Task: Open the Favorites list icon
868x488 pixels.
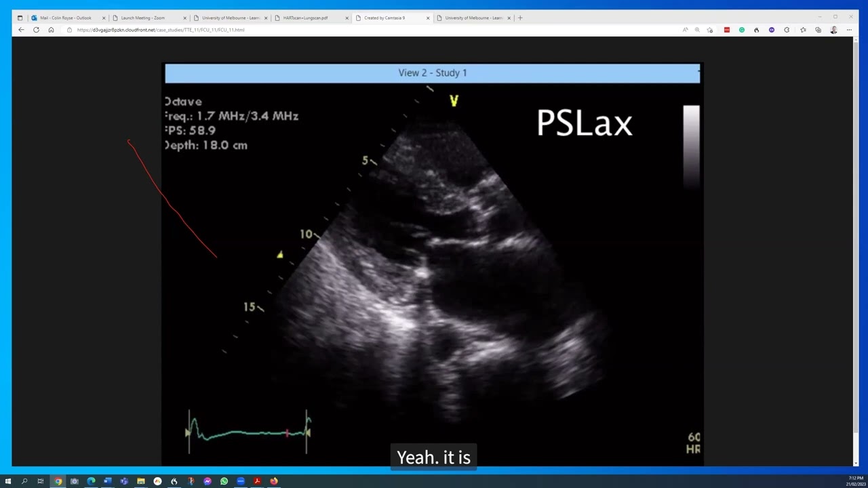Action: [x=804, y=30]
